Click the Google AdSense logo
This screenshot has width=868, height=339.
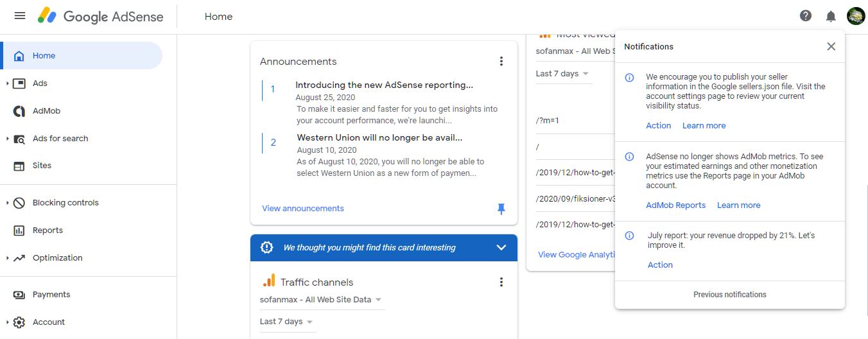click(x=101, y=17)
